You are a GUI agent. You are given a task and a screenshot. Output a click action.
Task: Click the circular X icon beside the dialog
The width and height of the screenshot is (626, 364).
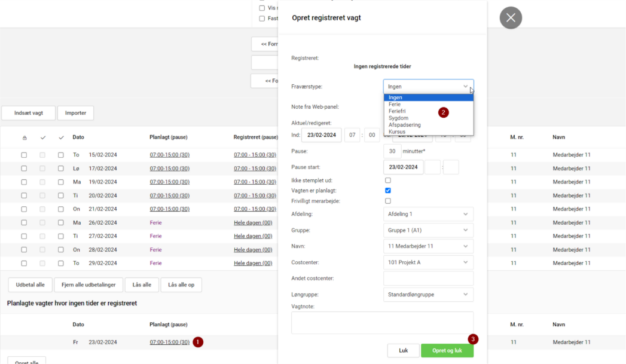pyautogui.click(x=511, y=18)
